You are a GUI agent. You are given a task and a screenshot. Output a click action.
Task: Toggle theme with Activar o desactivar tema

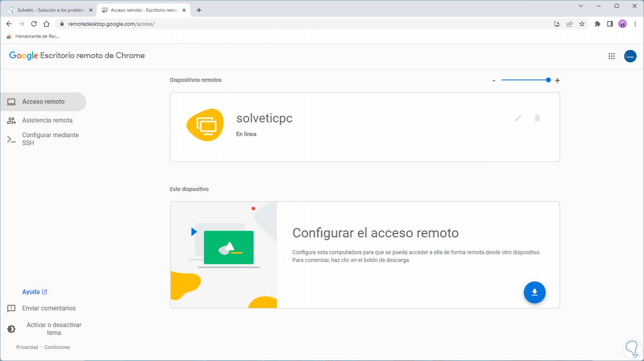tap(44, 329)
